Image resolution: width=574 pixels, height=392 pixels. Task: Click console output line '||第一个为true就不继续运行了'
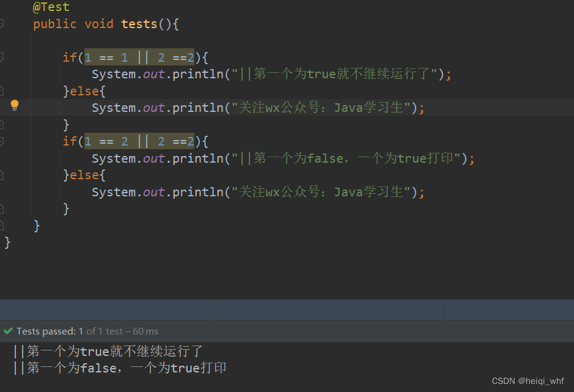[108, 351]
